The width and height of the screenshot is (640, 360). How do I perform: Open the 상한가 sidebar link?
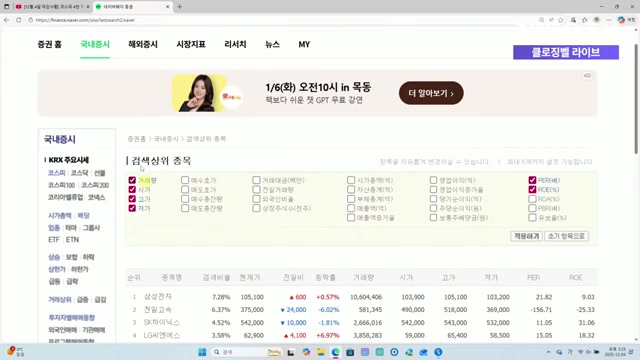click(x=57, y=269)
